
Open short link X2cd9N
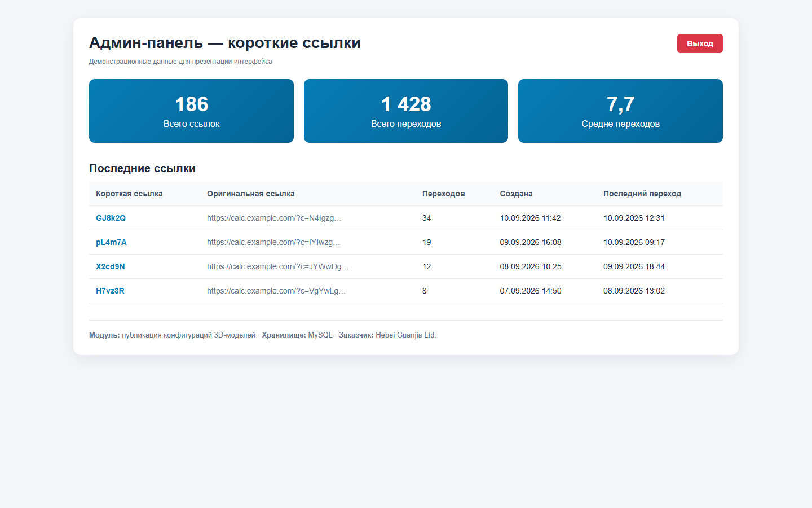tap(111, 266)
